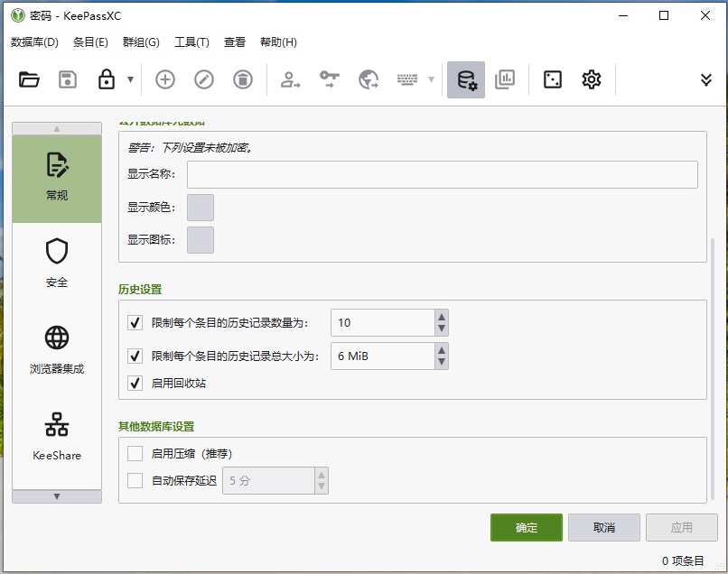Click the lock database icon

(107, 79)
